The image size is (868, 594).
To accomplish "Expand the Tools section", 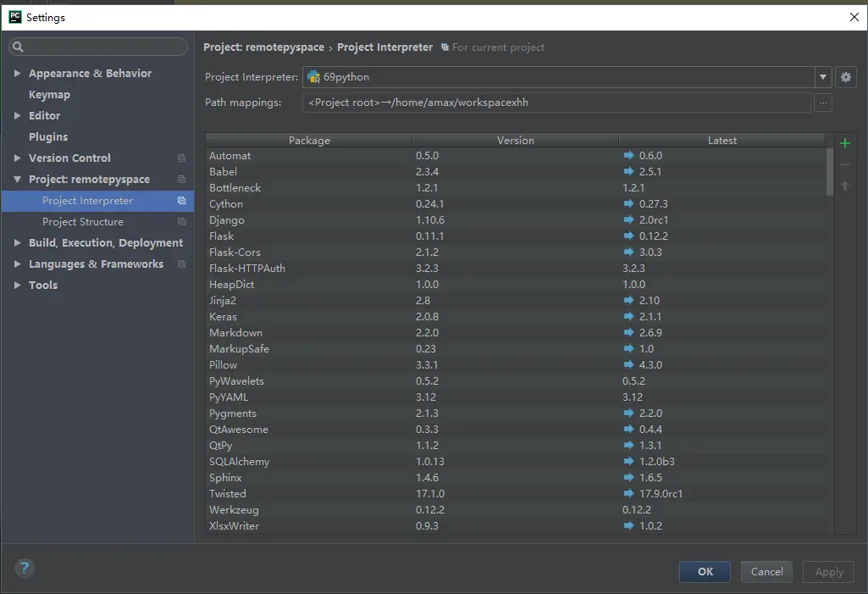I will click(17, 285).
